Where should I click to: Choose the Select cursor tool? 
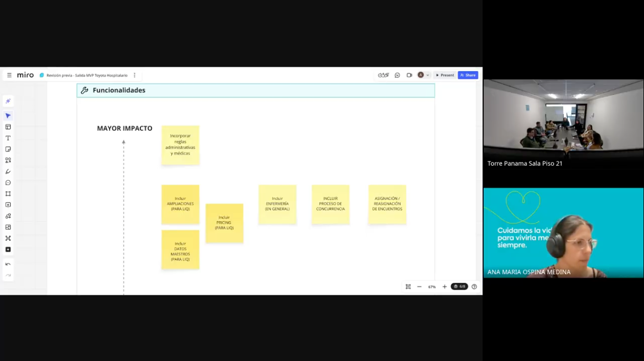(x=8, y=115)
